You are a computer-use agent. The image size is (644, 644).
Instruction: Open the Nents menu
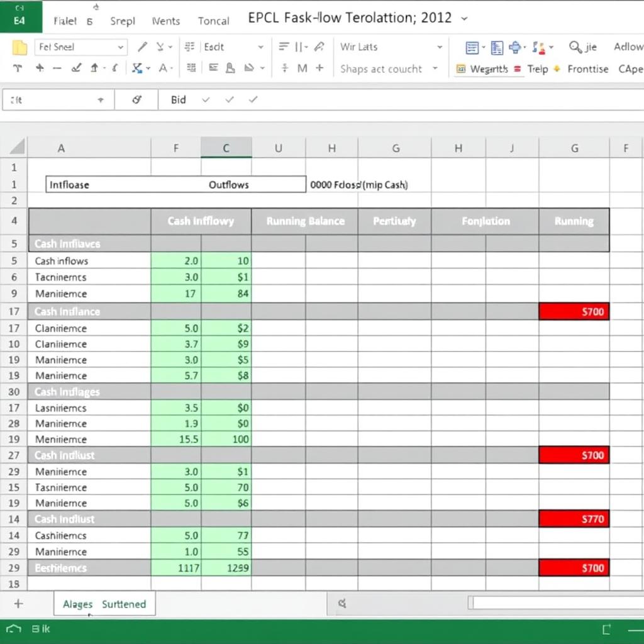pos(165,21)
